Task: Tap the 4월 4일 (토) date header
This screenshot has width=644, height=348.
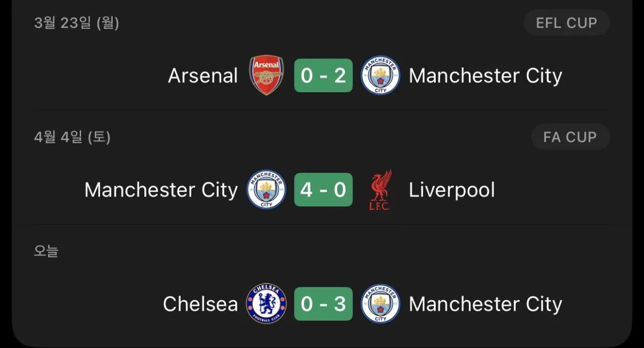Action: 72,137
